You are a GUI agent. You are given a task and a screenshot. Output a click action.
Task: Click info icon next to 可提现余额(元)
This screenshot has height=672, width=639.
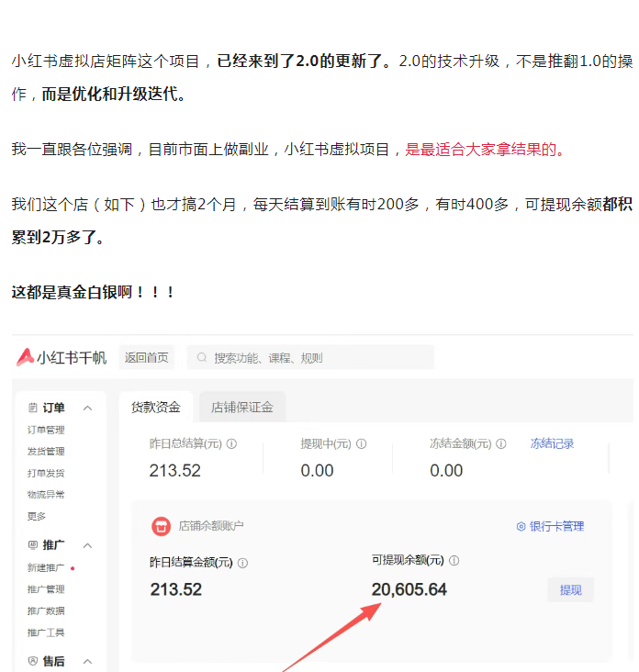454,561
